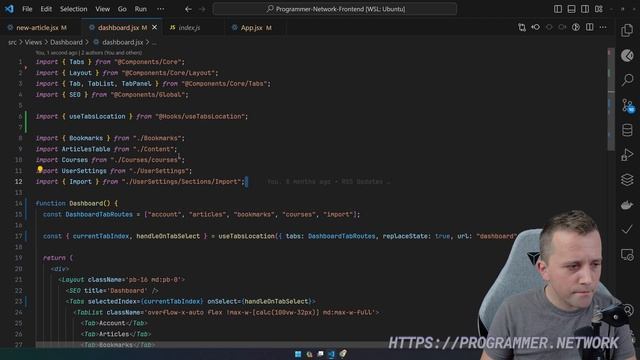This screenshot has width=640, height=360.
Task: Navigate forward with the right arrow
Action: (x=202, y=9)
